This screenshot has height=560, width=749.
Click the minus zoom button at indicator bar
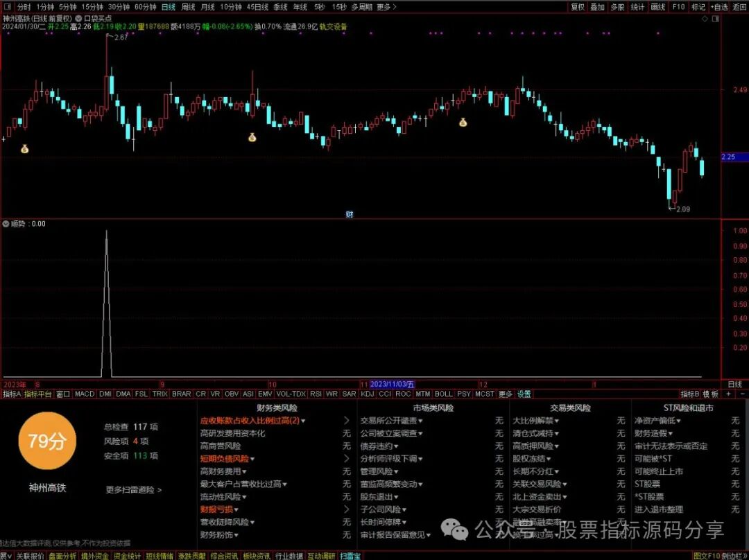(742, 394)
